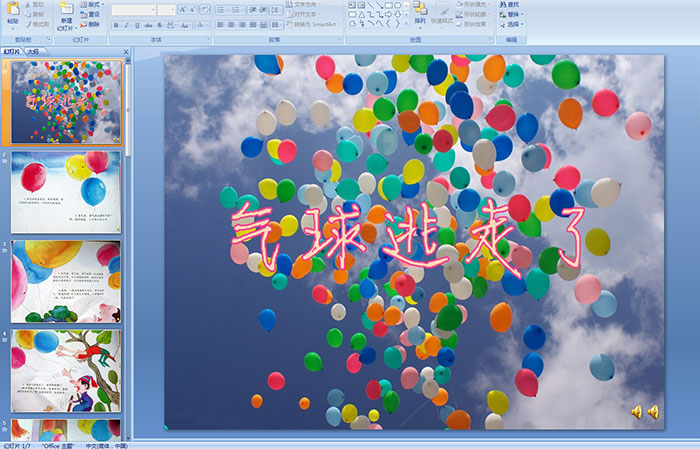Open the Line Spacing dropdown
Screen dimensions: 700x449
point(276,10)
